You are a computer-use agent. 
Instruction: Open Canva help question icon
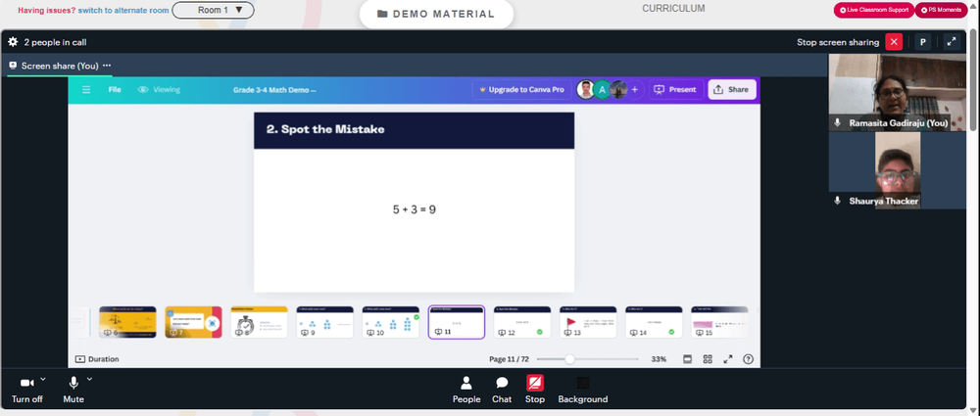[x=748, y=359]
